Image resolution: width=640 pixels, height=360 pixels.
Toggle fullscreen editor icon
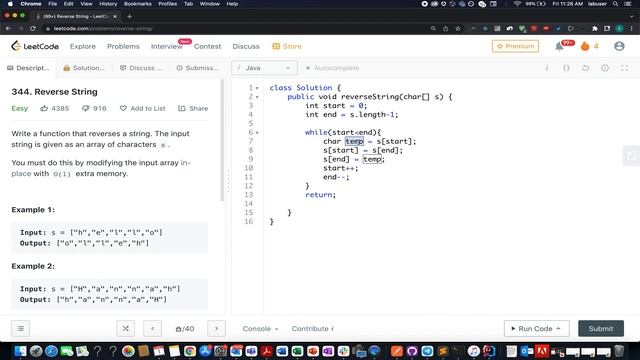[624, 68]
